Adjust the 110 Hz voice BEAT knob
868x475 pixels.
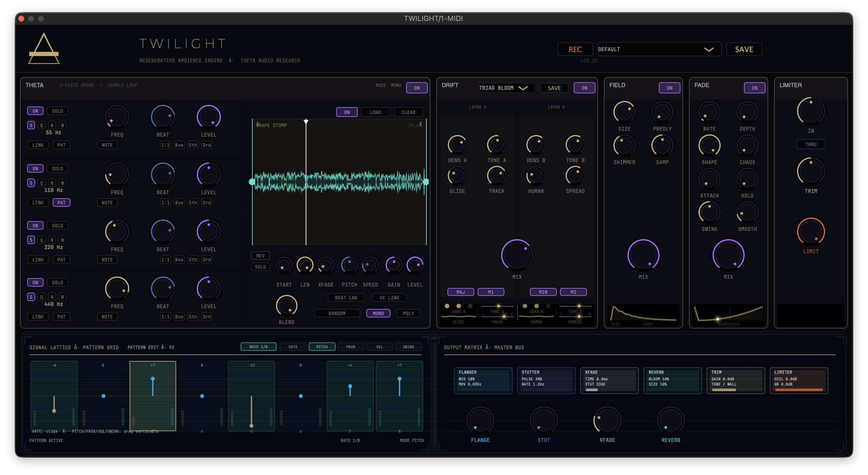pyautogui.click(x=163, y=174)
